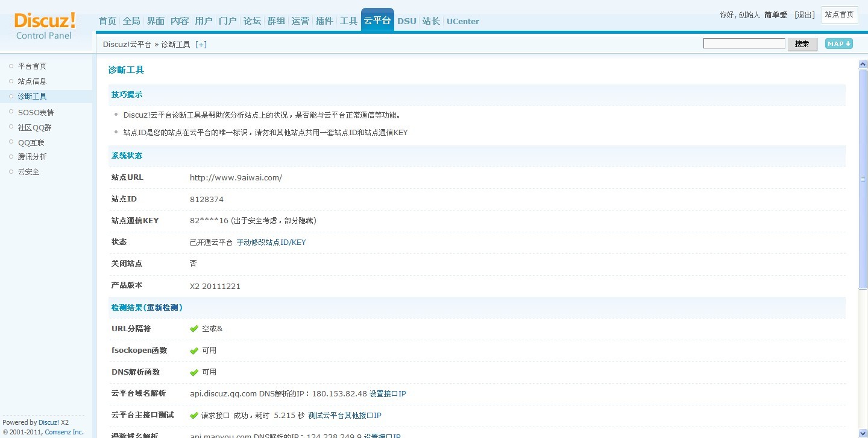Click the 重新检测 re-check link
The width and height of the screenshot is (868, 438).
coord(162,308)
